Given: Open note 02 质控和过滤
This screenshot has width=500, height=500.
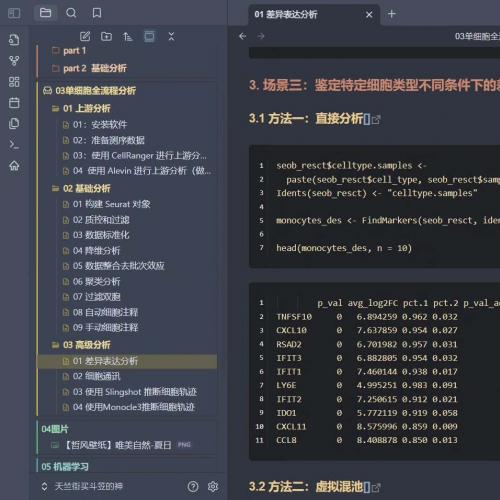Looking at the screenshot, I should pyautogui.click(x=101, y=220).
